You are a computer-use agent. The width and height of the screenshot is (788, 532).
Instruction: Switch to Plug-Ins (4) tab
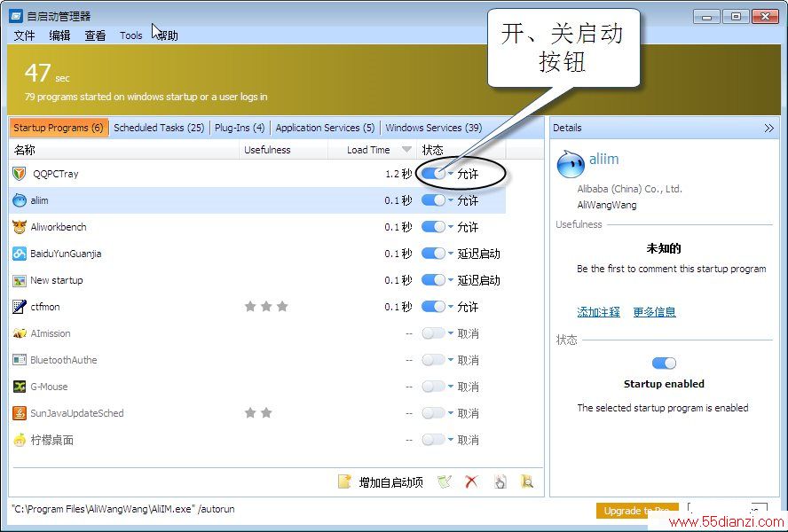(240, 128)
